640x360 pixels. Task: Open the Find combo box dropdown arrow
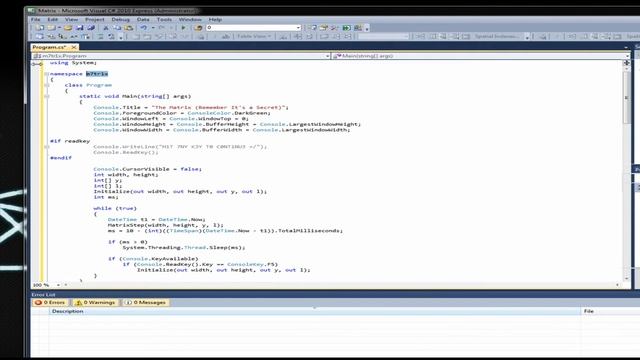(x=298, y=28)
